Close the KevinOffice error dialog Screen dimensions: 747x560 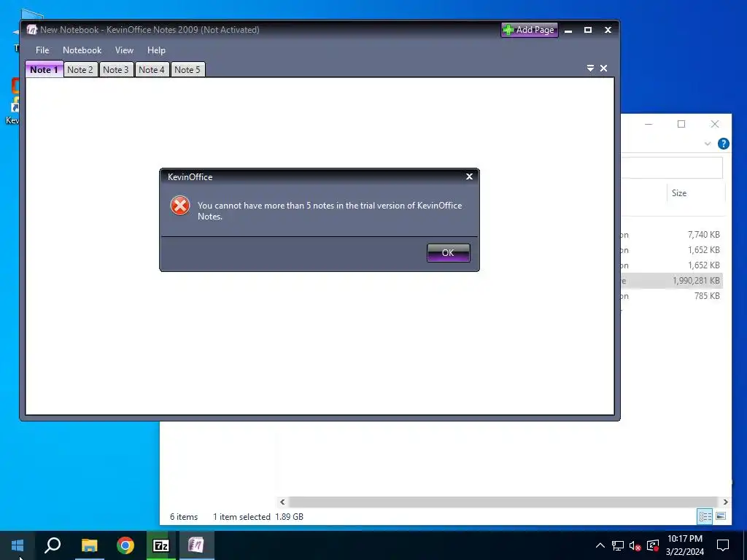tap(469, 176)
